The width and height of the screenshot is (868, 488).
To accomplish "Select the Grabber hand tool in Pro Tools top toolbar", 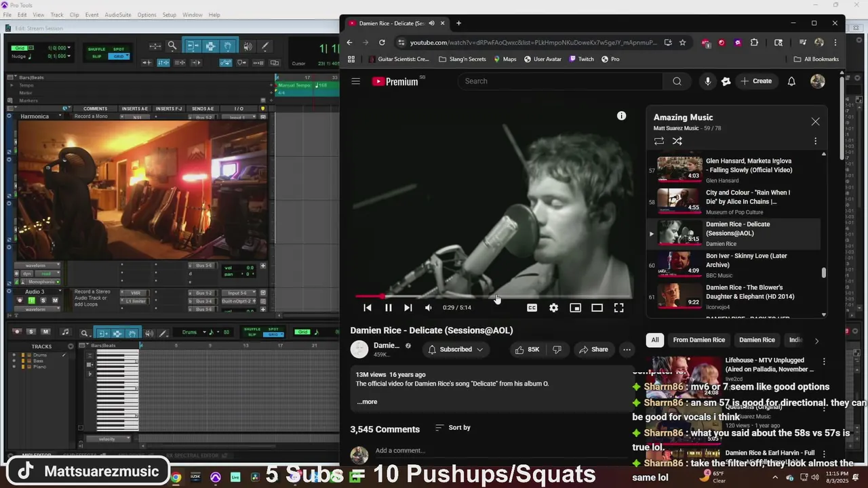I will (x=228, y=46).
